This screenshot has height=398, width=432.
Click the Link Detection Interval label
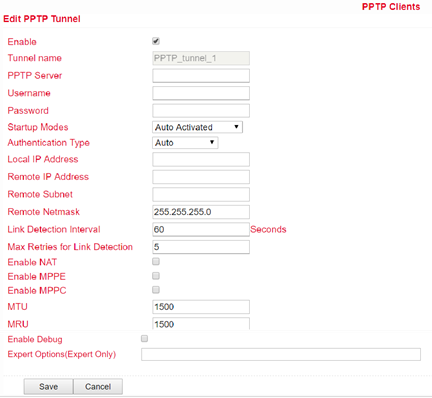pyautogui.click(x=54, y=229)
